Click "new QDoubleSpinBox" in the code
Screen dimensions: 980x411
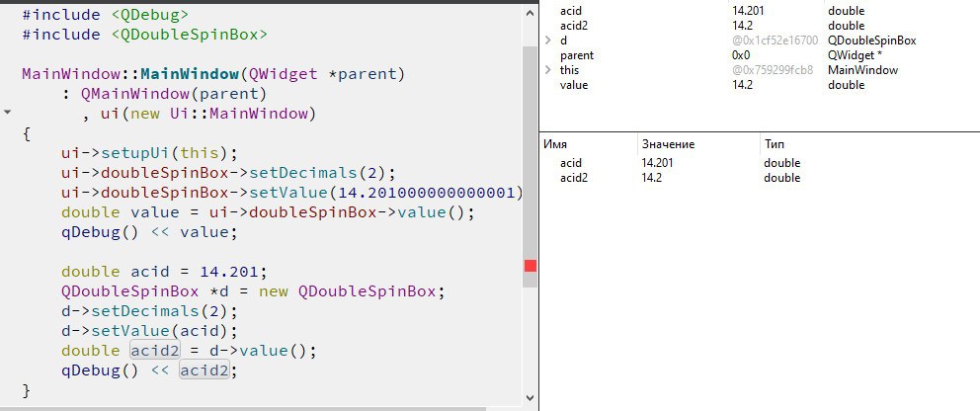[x=347, y=291]
